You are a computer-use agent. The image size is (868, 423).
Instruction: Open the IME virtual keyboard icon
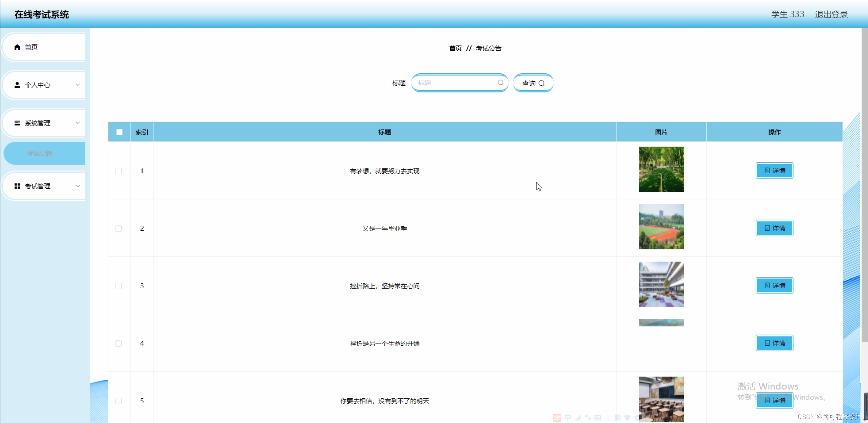[x=598, y=418]
